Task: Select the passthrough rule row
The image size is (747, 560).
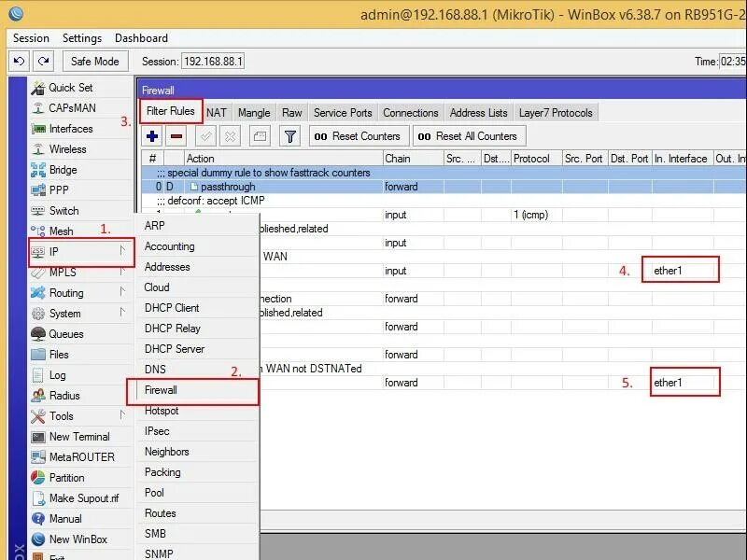Action: [x=444, y=187]
